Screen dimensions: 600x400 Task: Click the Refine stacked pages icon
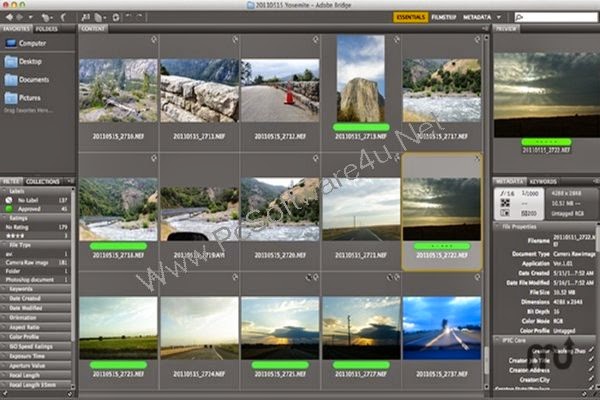pyautogui.click(x=100, y=17)
